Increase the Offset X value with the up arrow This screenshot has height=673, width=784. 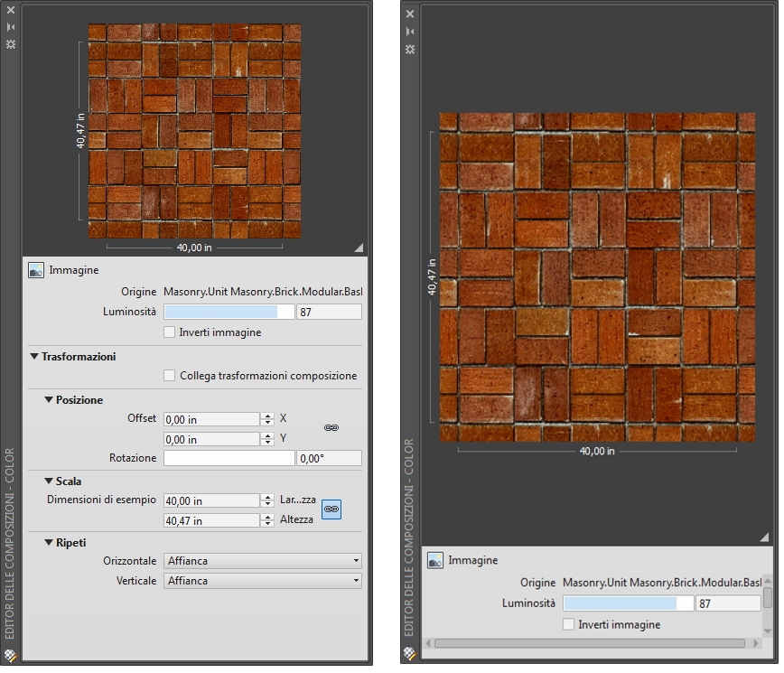click(267, 416)
